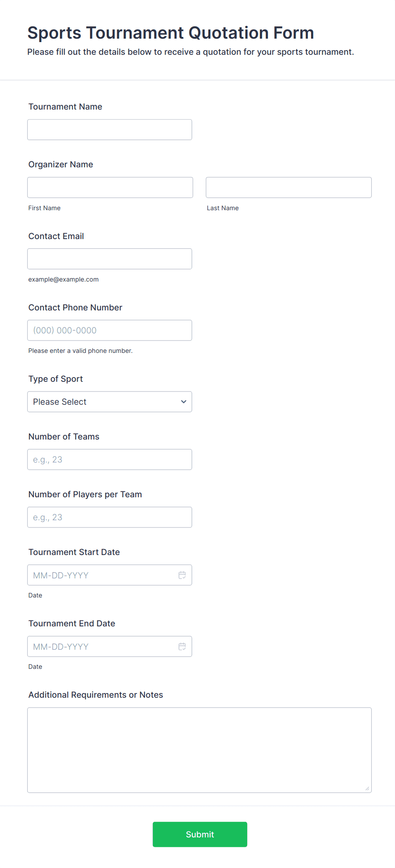Image resolution: width=395 pixels, height=868 pixels.
Task: Focus the Tournament Name field
Action: [x=110, y=130]
